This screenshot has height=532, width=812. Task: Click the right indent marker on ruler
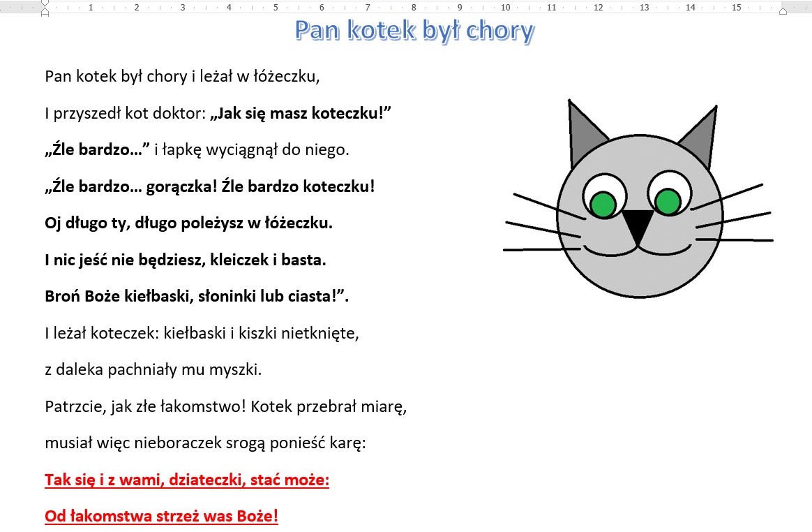[x=783, y=11]
